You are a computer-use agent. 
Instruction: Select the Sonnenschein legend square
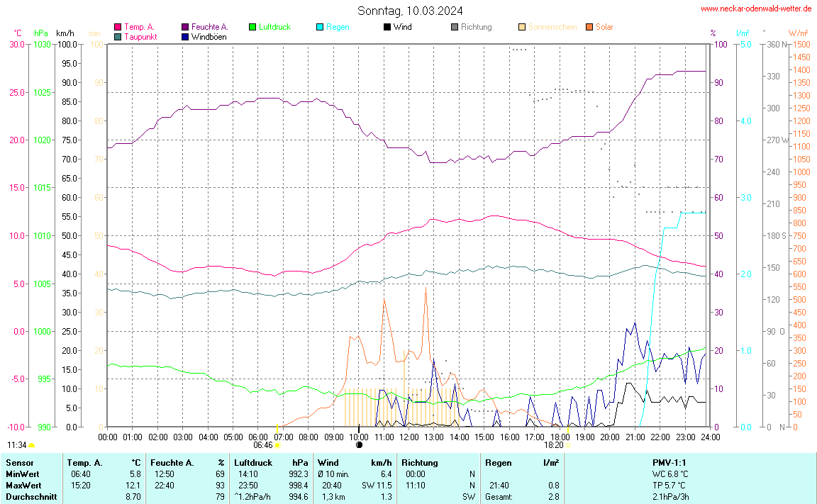coord(522,27)
